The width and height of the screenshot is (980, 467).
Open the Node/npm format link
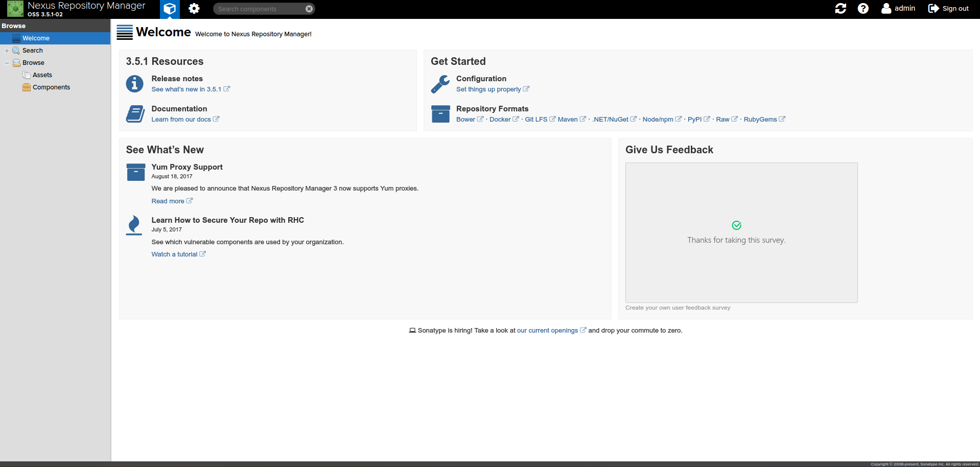(x=662, y=120)
